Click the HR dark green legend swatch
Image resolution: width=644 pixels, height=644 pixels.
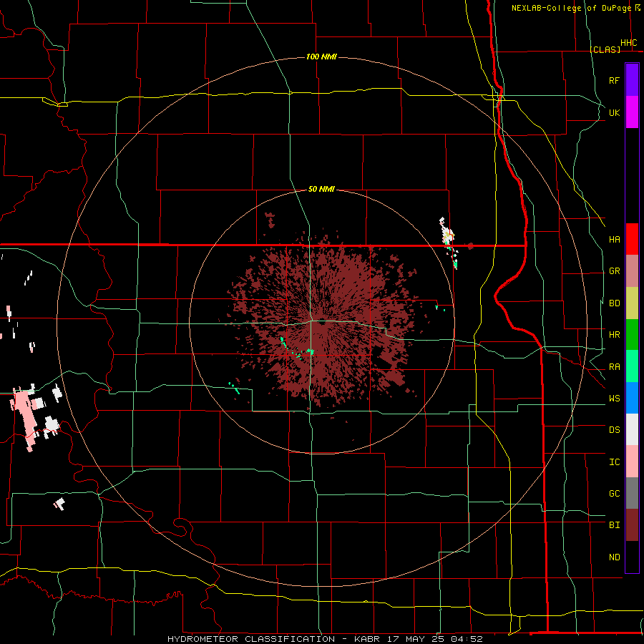coord(632,335)
